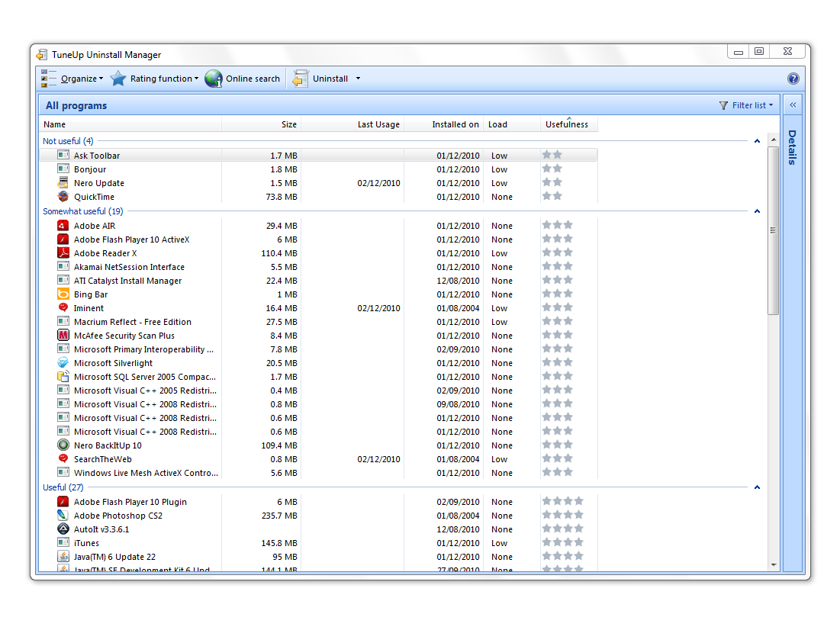Image resolution: width=840 pixels, height=630 pixels.
Task: Click the Uninstall box icon
Action: (x=300, y=79)
